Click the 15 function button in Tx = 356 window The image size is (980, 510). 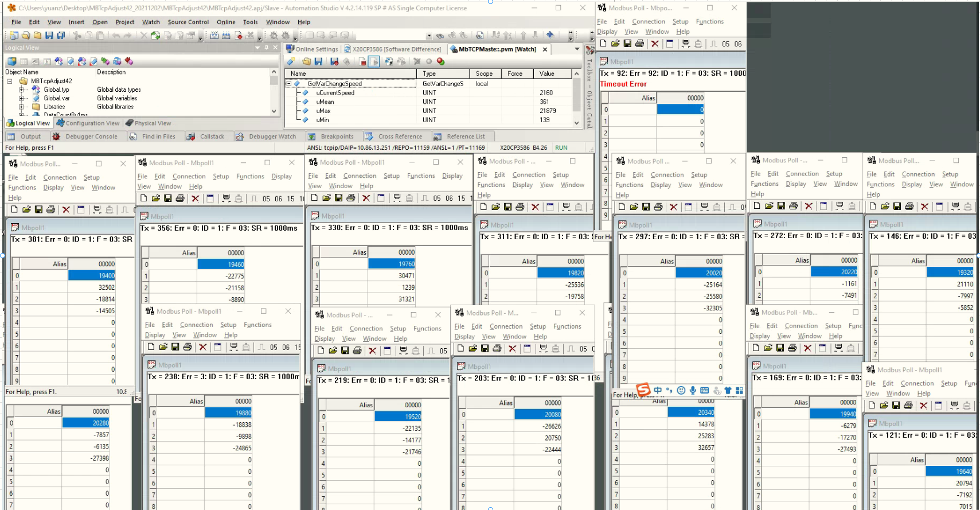tap(291, 199)
